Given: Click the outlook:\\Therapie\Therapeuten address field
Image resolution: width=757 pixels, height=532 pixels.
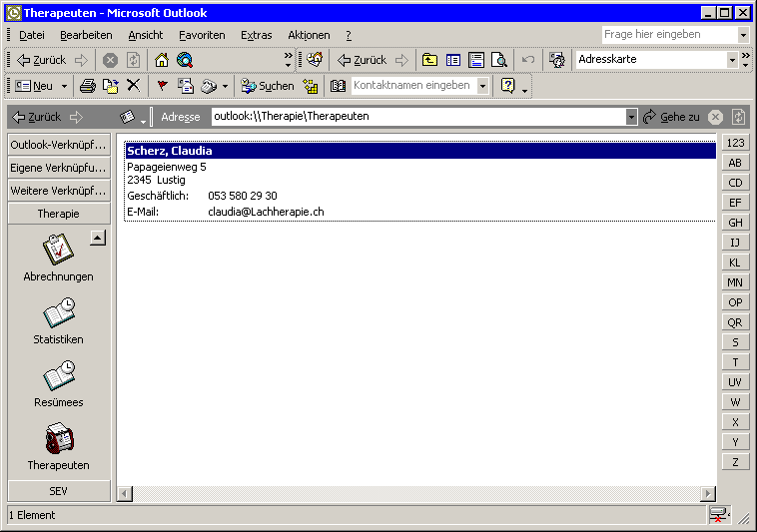Looking at the screenshot, I should [418, 117].
